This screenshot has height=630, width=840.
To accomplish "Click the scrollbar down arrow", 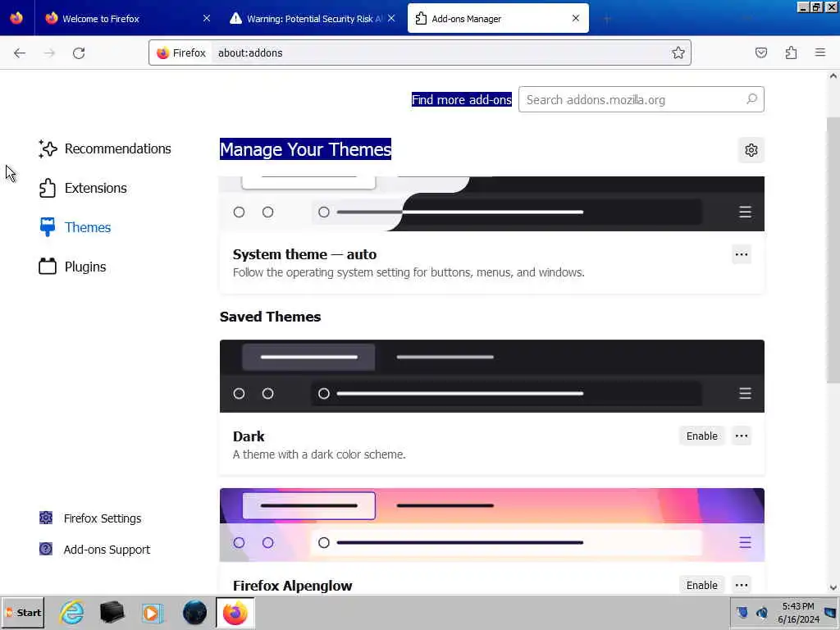I will (833, 587).
